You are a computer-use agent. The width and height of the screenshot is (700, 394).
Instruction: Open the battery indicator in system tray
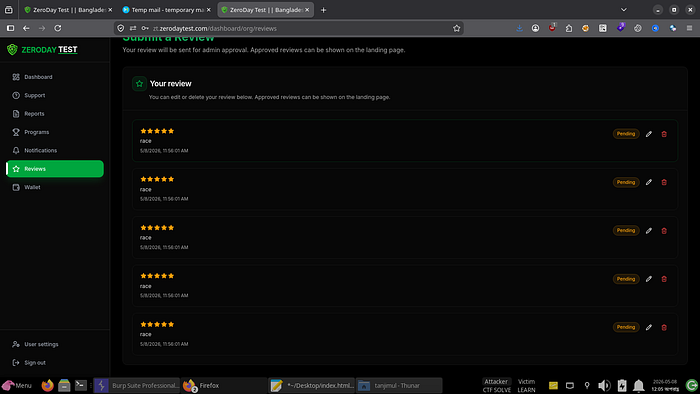click(x=621, y=386)
